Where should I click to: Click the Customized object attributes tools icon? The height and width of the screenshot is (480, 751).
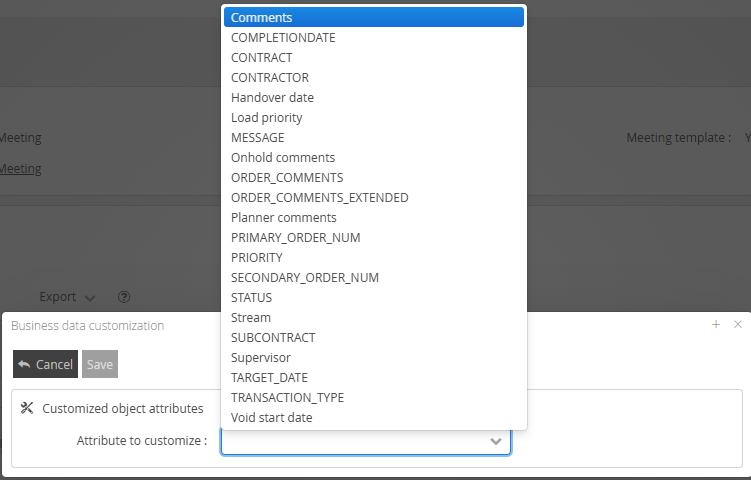pyautogui.click(x=28, y=408)
